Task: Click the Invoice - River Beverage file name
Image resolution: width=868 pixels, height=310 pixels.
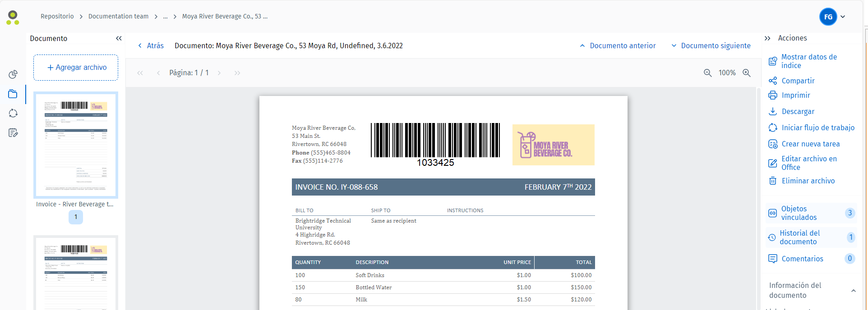Action: click(x=75, y=204)
